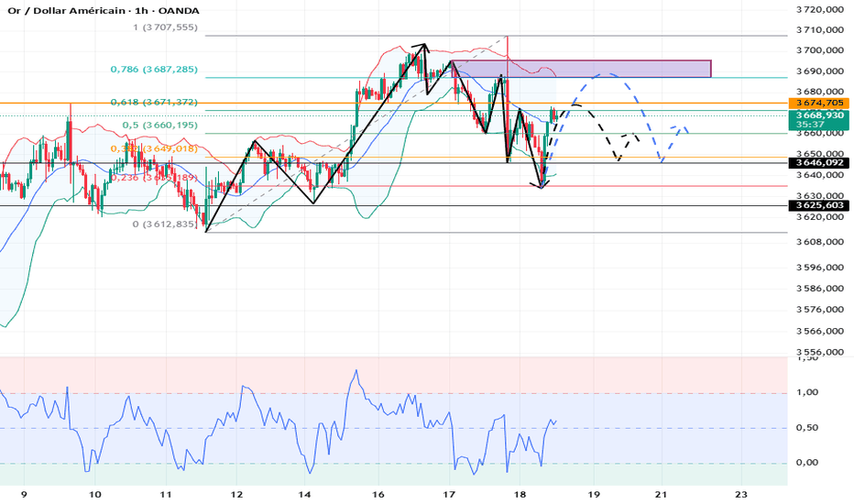Click date 16 on the time axis
This screenshot has height=504, width=854.
coord(378,495)
